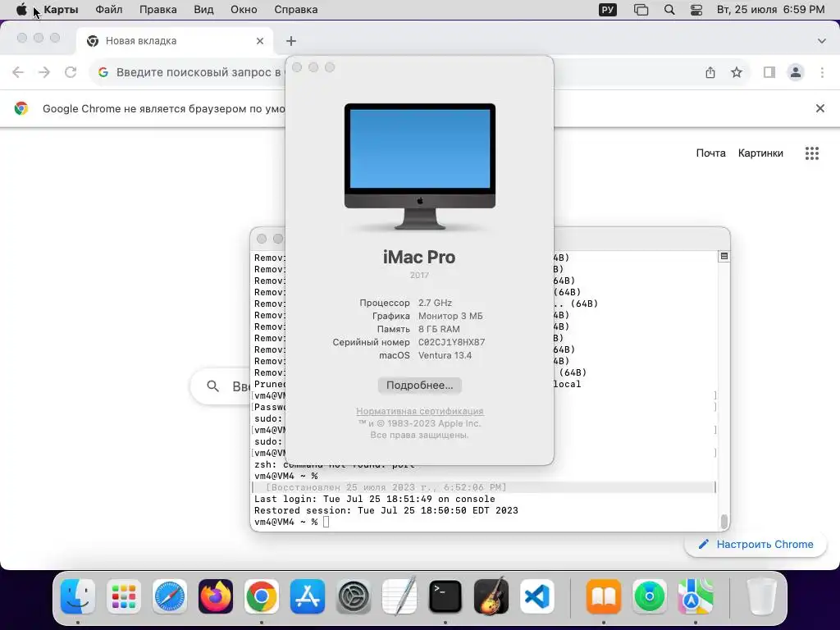The image size is (840, 630).
Task: Close the Новая вкладка tab
Action: [260, 41]
